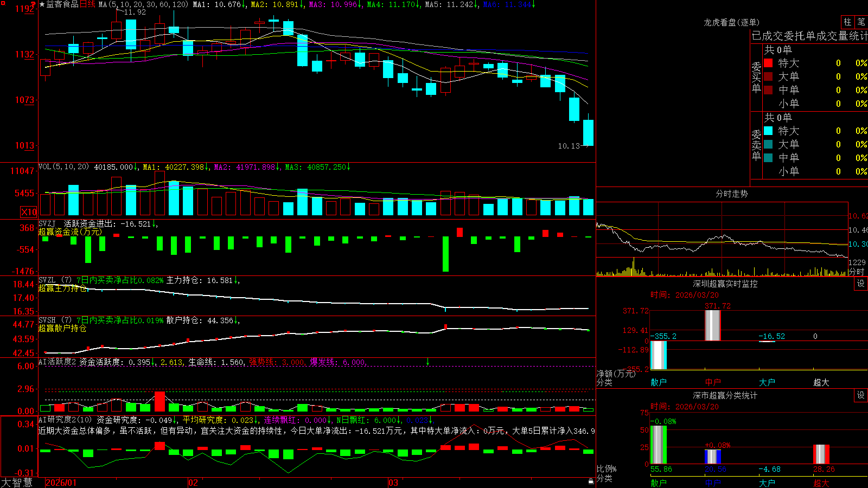This screenshot has height=488, width=868.
Task: Click the lock icon at the bottom of the chart
Action: 591,481
